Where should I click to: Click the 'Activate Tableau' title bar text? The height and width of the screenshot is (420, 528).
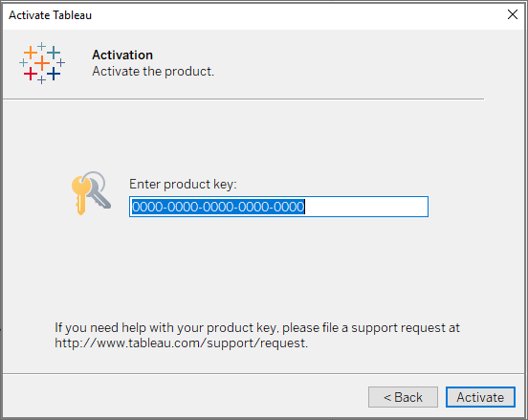[x=50, y=15]
